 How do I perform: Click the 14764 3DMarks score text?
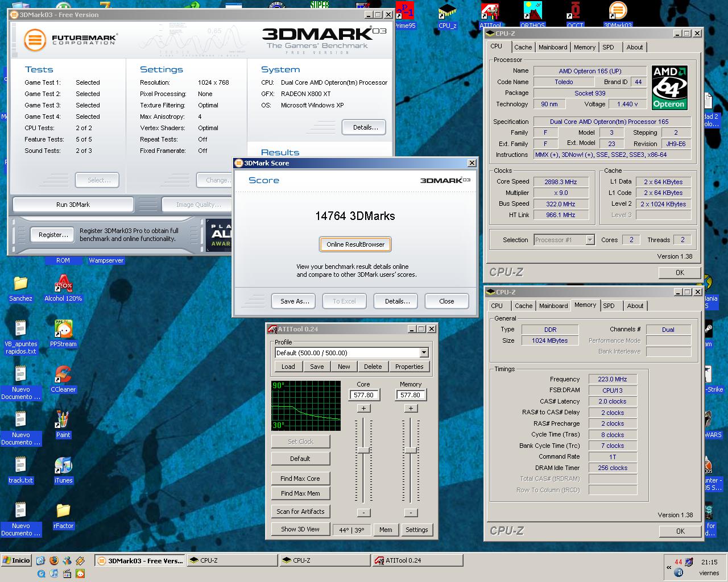pos(355,216)
